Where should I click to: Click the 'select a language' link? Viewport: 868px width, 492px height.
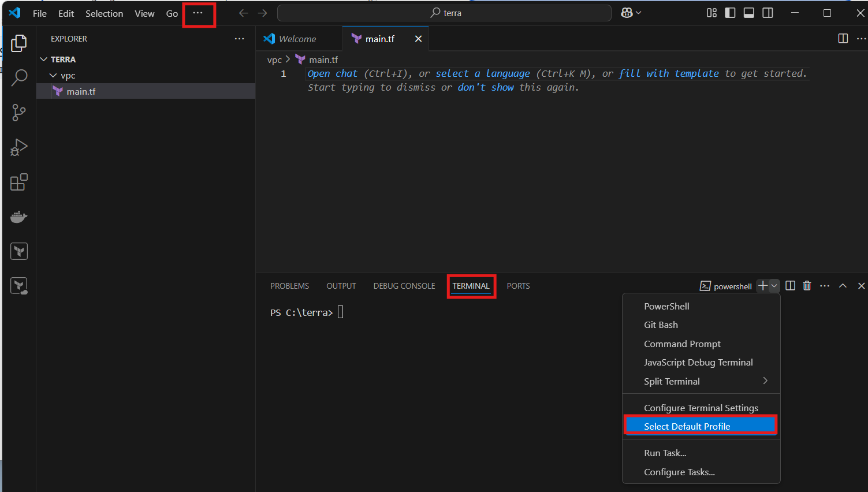tap(482, 73)
